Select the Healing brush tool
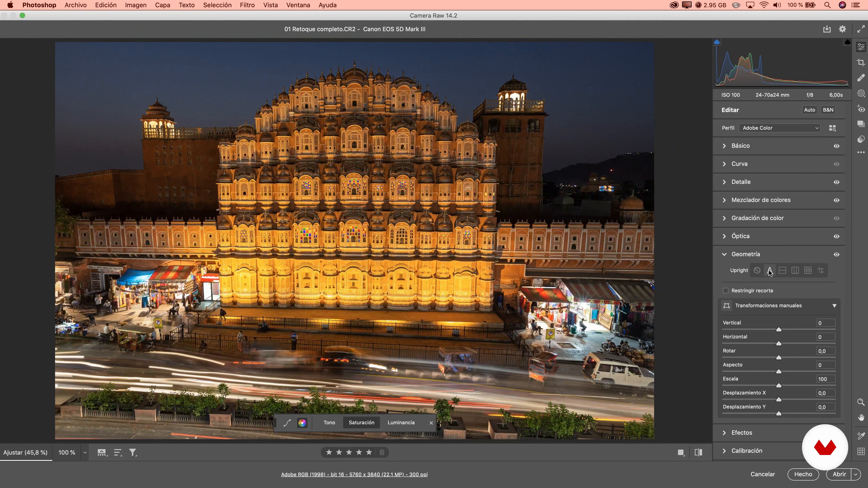The image size is (868, 488). 861,78
